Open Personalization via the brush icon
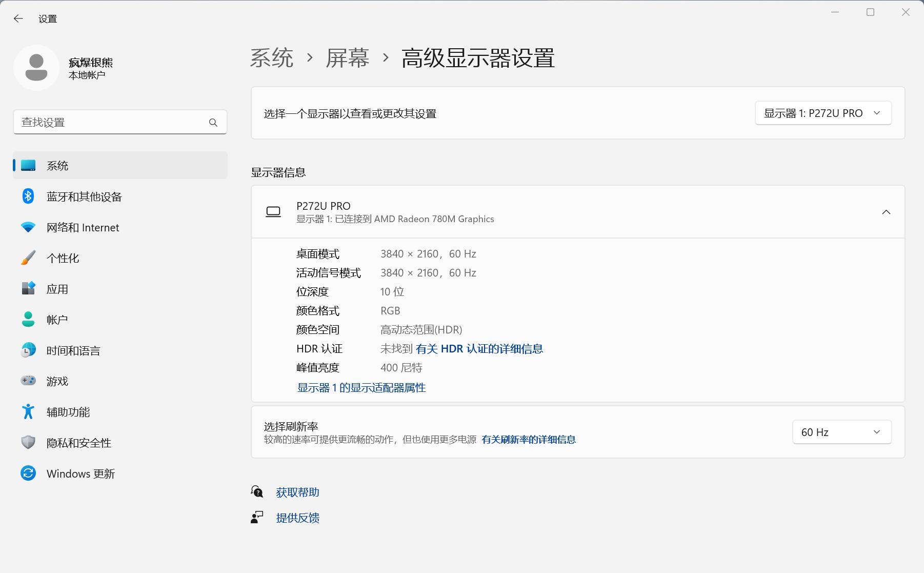924x573 pixels. [x=28, y=258]
